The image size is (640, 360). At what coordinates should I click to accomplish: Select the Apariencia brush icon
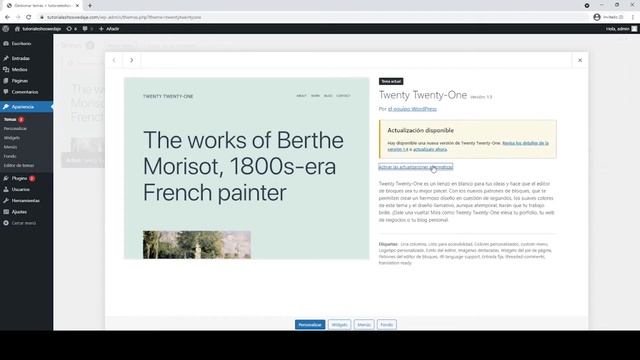[x=6, y=107]
